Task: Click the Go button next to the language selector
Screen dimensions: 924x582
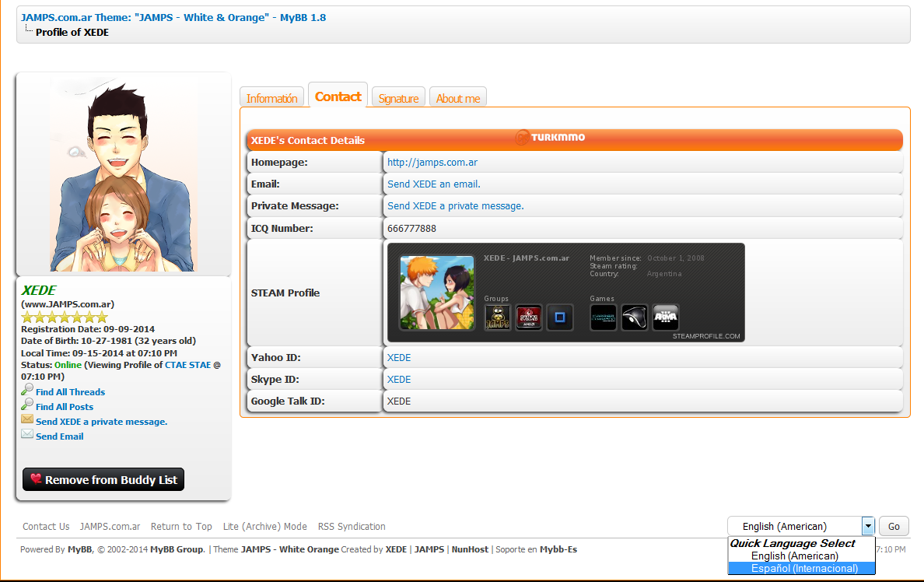Action: 894,526
